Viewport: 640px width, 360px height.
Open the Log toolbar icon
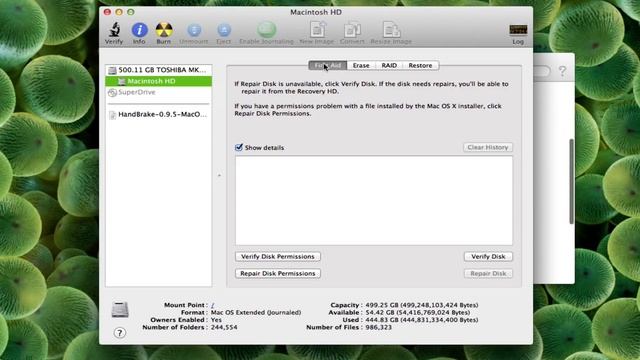(x=518, y=30)
